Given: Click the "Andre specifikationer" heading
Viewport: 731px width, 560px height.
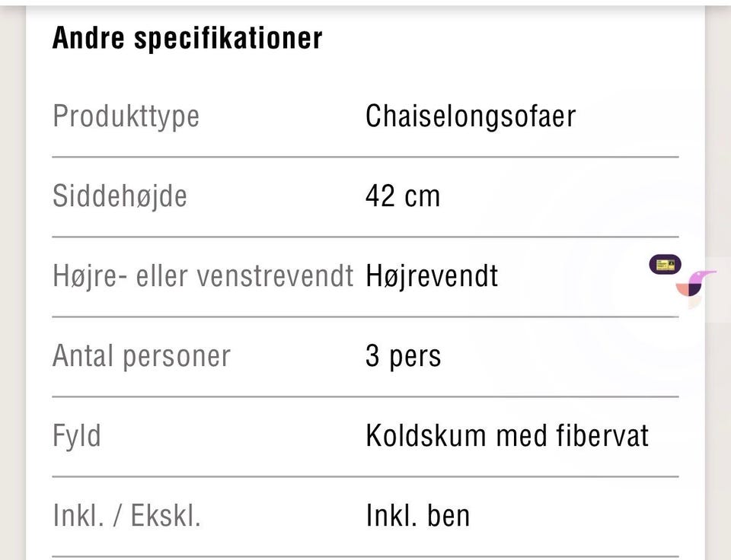Looking at the screenshot, I should pos(187,38).
